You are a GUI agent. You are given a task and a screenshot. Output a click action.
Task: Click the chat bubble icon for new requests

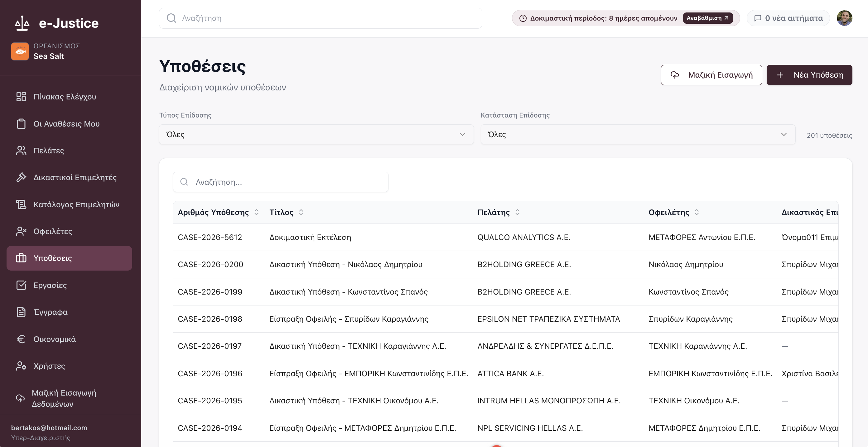coord(758,18)
